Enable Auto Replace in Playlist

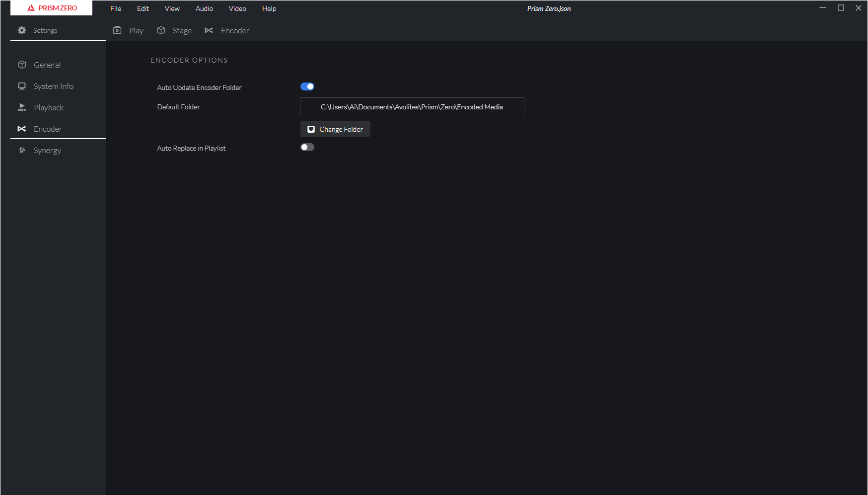(307, 147)
